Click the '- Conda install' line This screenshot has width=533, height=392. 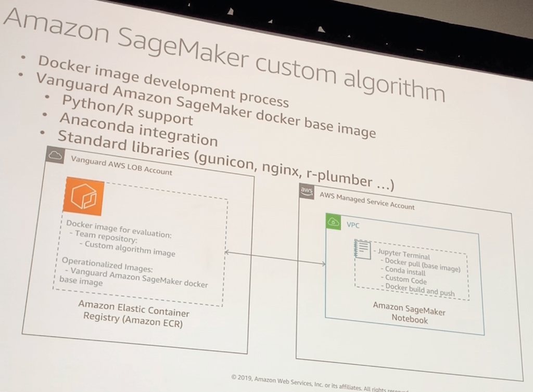[x=403, y=271]
